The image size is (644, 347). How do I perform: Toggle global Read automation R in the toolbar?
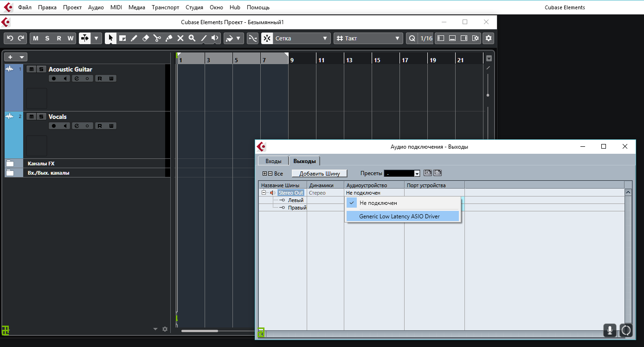(59, 38)
